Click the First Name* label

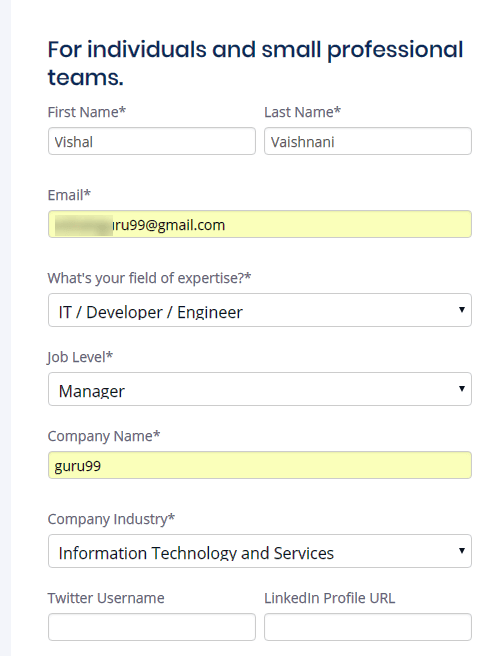(87, 112)
